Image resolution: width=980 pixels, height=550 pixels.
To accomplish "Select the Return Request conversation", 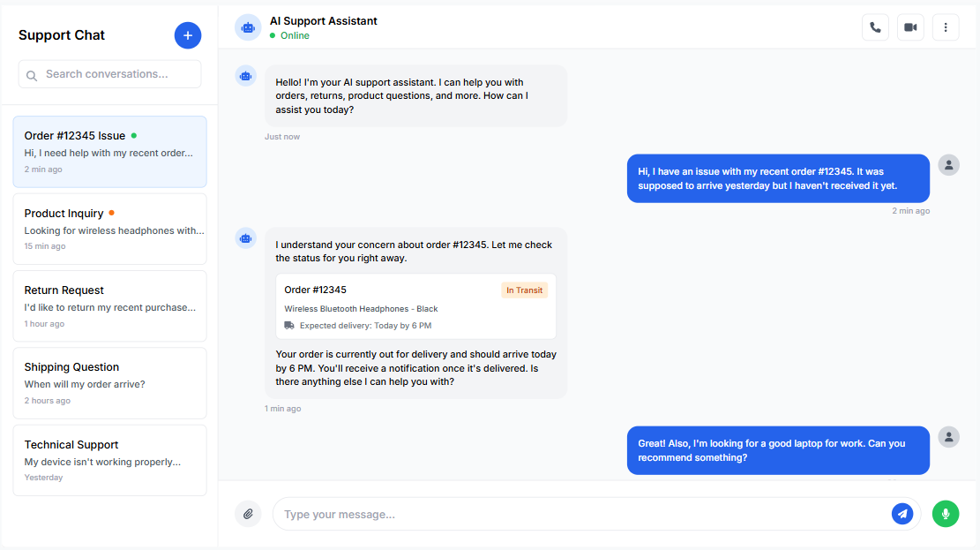I will pyautogui.click(x=109, y=306).
